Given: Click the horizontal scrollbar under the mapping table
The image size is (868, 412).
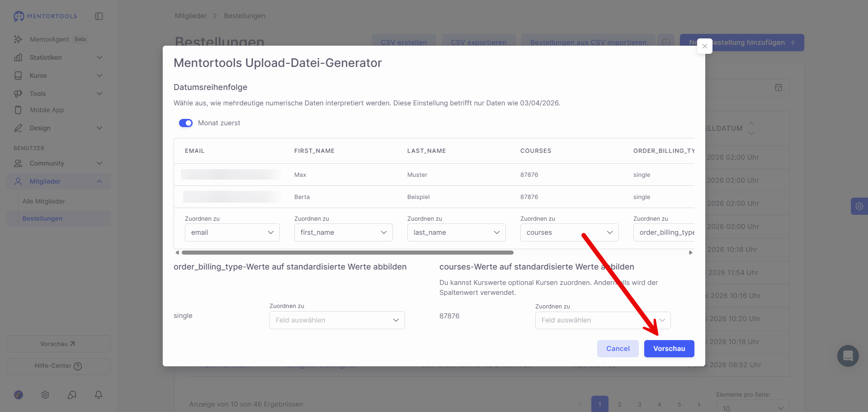Looking at the screenshot, I should click(x=347, y=253).
